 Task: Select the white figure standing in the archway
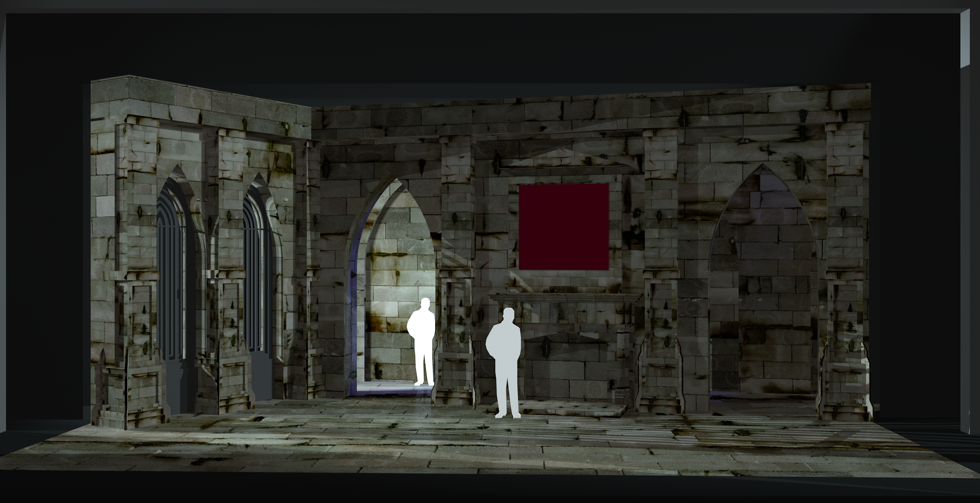[421, 342]
